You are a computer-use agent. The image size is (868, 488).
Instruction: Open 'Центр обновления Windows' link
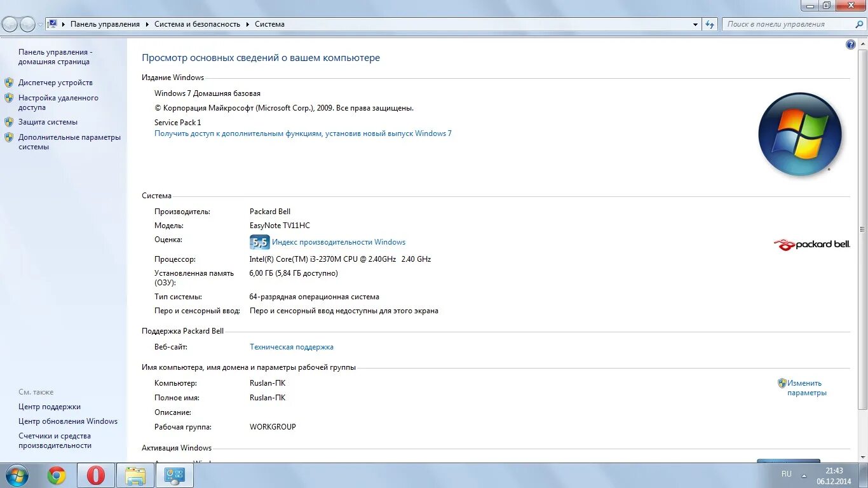[68, 421]
